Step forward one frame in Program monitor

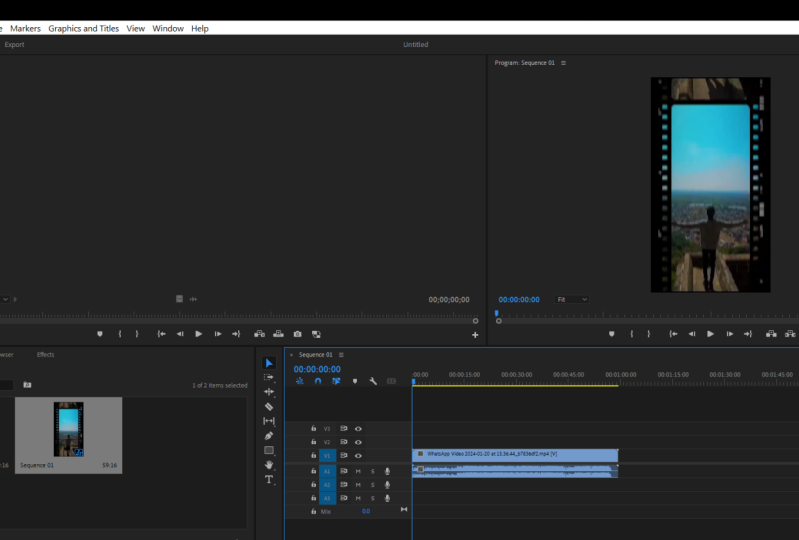730,334
